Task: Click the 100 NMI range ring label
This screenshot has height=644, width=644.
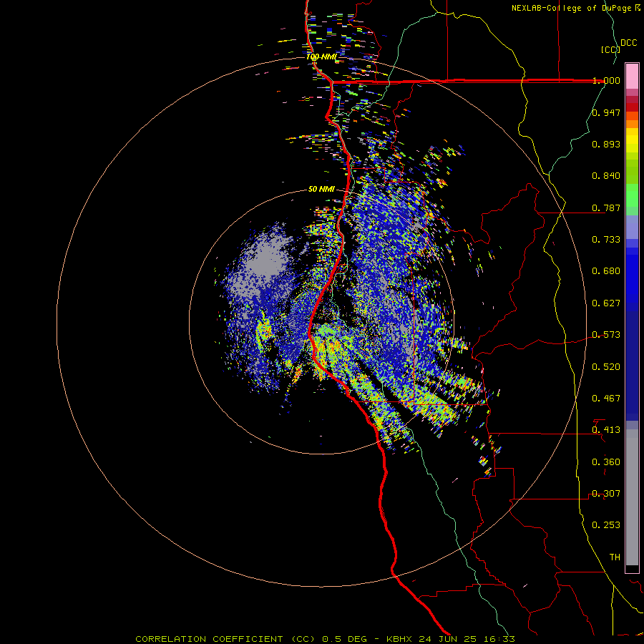Action: [321, 57]
